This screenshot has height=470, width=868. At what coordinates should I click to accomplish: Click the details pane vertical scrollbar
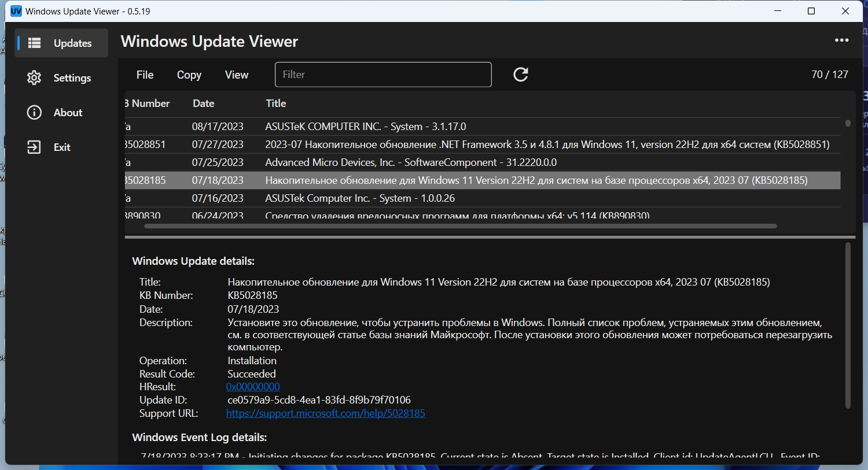(x=848, y=325)
